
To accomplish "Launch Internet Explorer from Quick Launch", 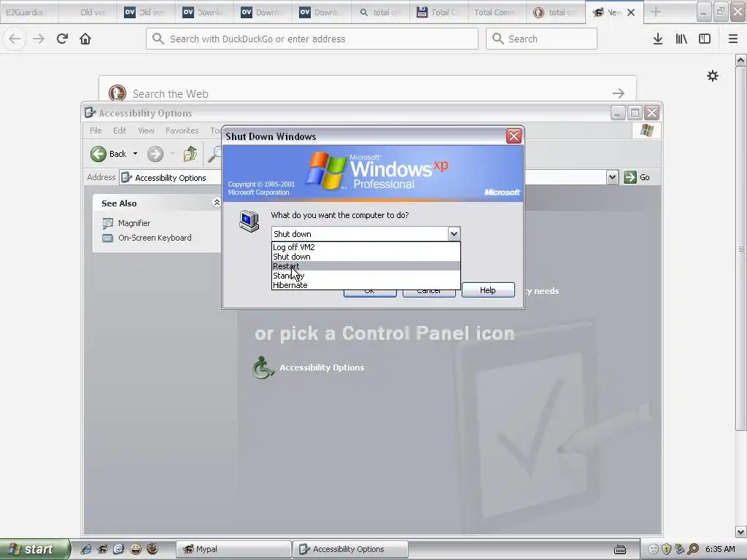I will 86,549.
